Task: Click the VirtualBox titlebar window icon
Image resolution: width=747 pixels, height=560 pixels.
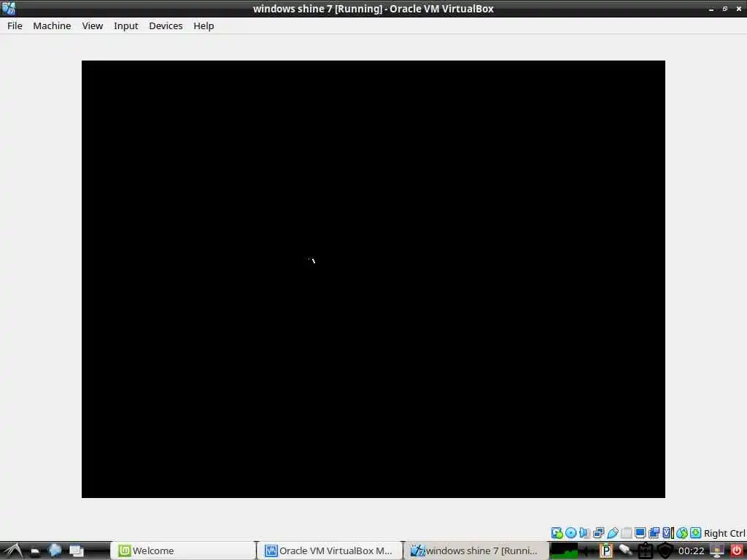Action: point(9,8)
